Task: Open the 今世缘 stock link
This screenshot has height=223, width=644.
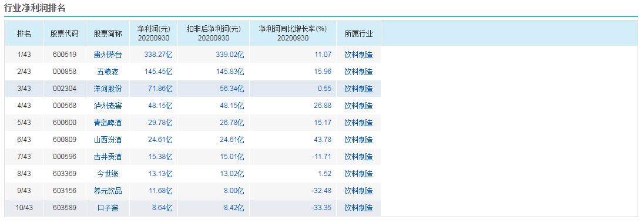Action: coord(108,174)
